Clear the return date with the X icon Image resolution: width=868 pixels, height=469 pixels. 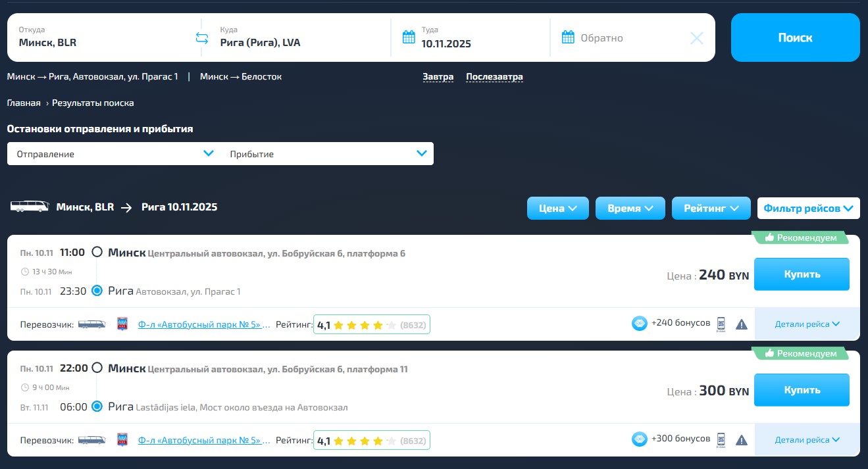pos(696,38)
